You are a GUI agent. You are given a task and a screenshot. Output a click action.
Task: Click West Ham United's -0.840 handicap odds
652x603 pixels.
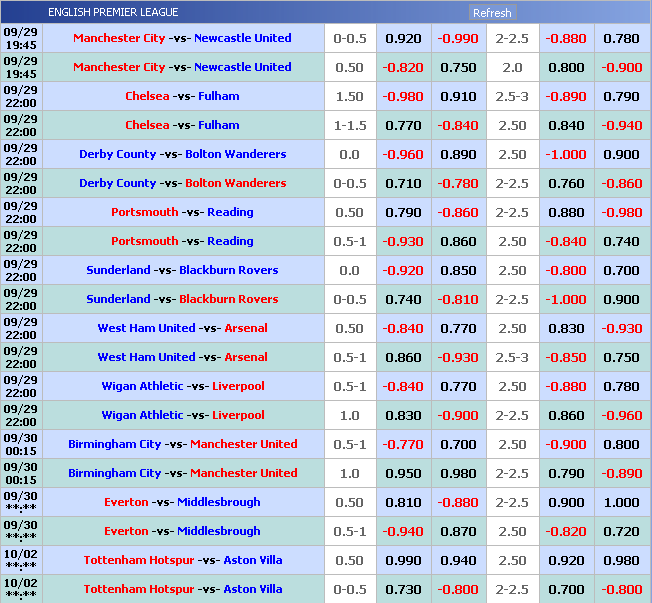pos(403,328)
